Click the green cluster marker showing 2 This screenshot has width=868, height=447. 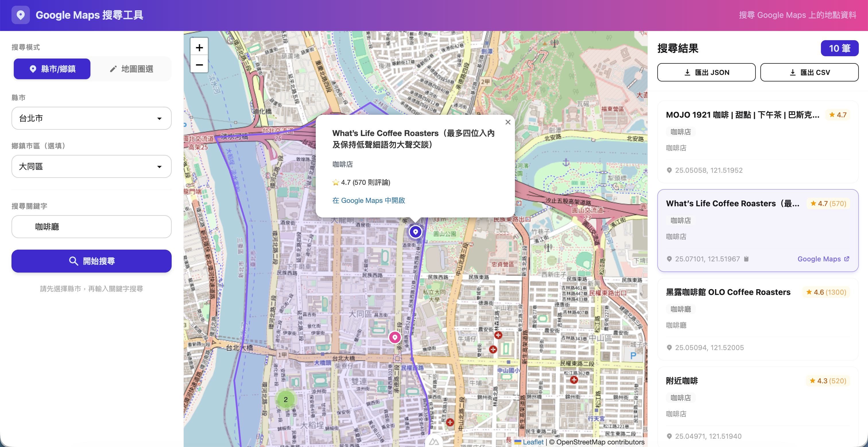[286, 399]
